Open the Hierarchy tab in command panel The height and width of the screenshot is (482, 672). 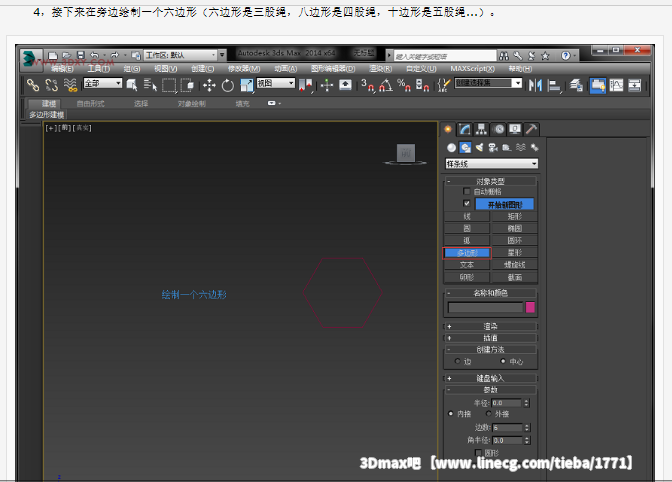481,129
